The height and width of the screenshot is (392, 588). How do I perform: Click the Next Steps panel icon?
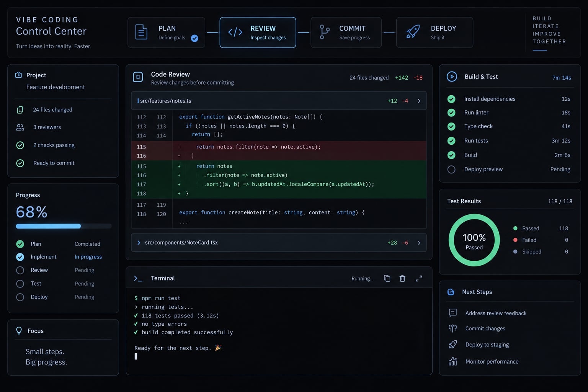451,292
